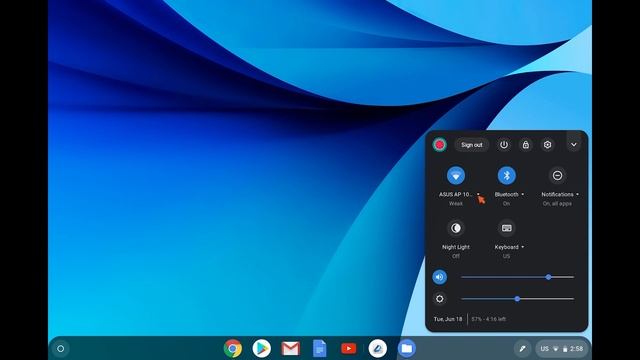Adjust the volume slider

coord(517,277)
